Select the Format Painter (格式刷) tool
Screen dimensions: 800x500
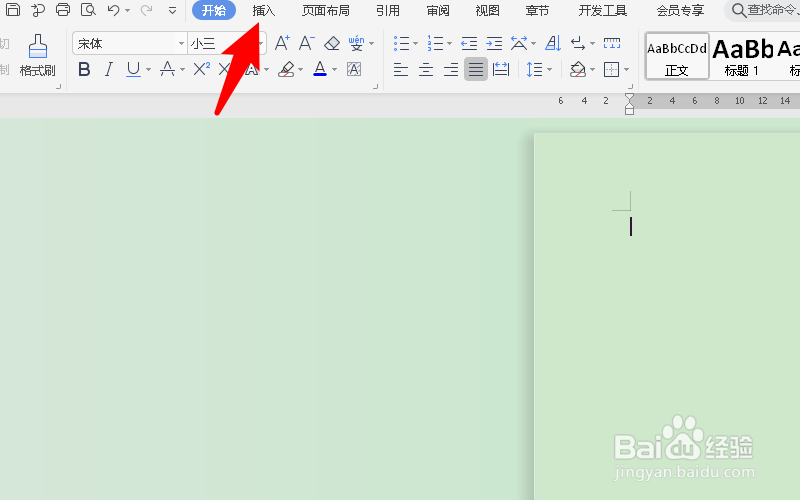[37, 55]
